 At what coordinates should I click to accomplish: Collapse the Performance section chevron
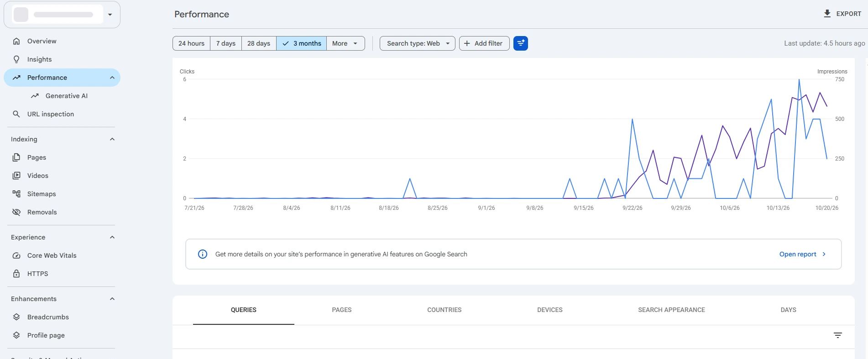[112, 78]
